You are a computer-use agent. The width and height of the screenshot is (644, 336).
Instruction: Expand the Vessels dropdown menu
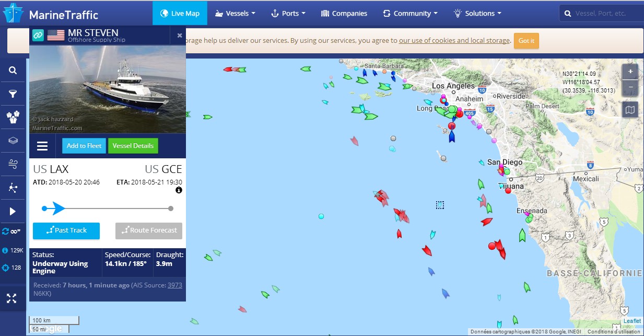pyautogui.click(x=235, y=13)
